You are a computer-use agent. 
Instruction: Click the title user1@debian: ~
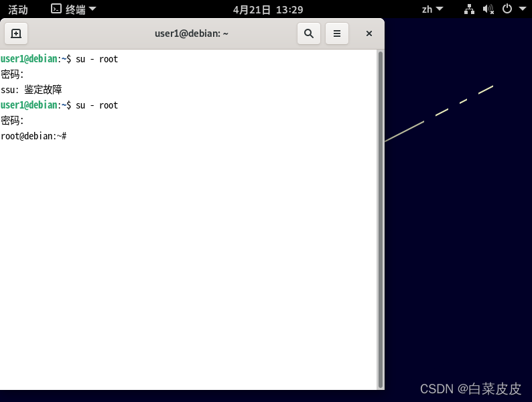point(192,33)
